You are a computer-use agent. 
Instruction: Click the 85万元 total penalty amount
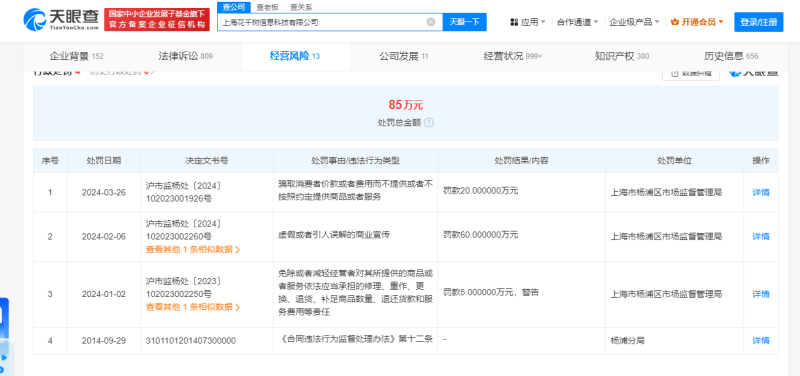tap(406, 105)
